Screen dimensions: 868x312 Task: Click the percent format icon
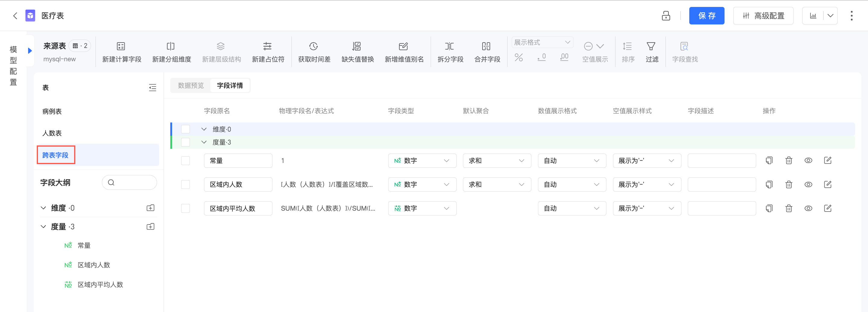click(519, 57)
